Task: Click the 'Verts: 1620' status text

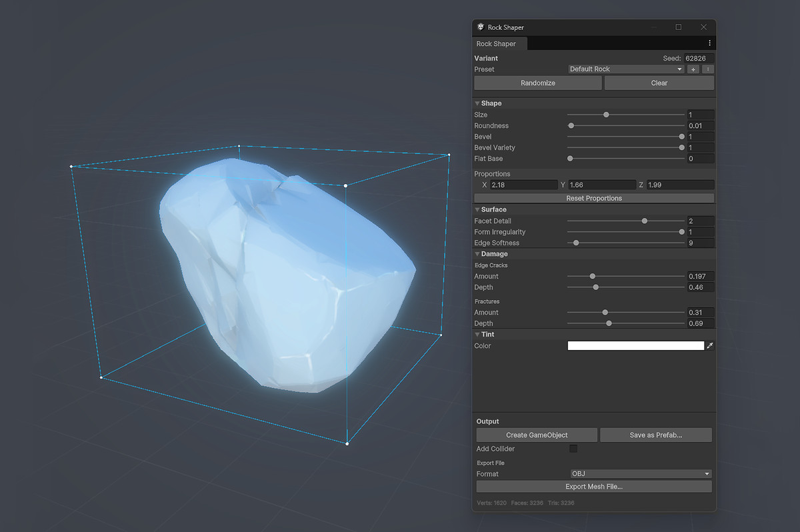Action: pyautogui.click(x=491, y=503)
